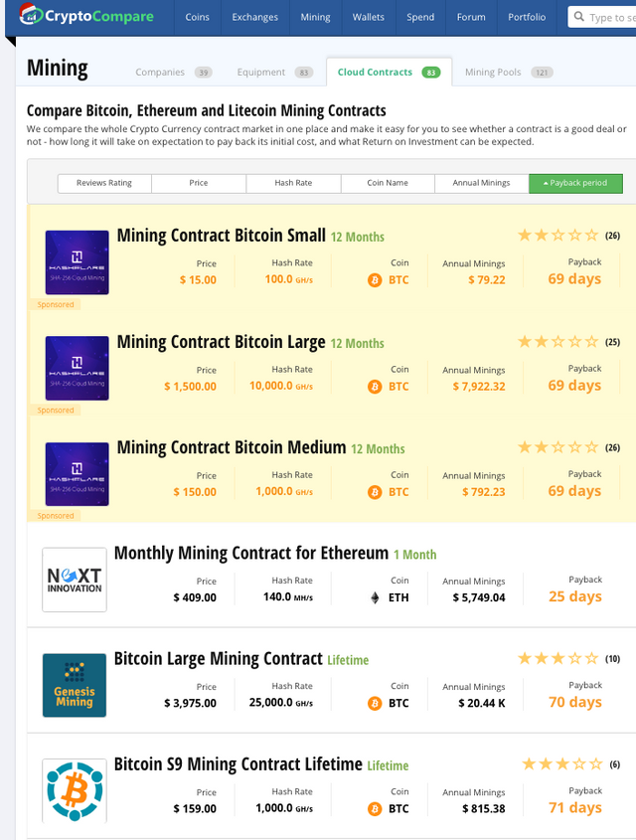Viewport: 636px width, 840px height.
Task: Click BTC coin icon in Genesis Mining row
Action: (375, 703)
